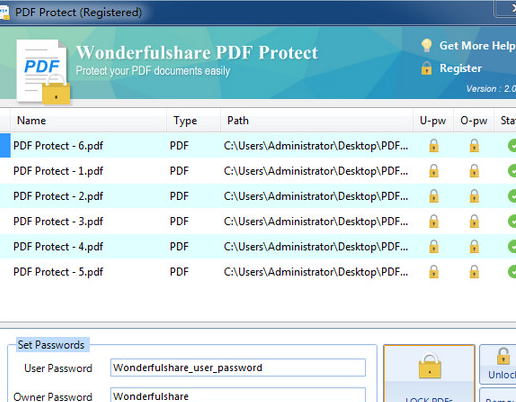516x402 pixels.
Task: Click green status check for PDF Protect - 2.pdf
Action: pyautogui.click(x=512, y=196)
